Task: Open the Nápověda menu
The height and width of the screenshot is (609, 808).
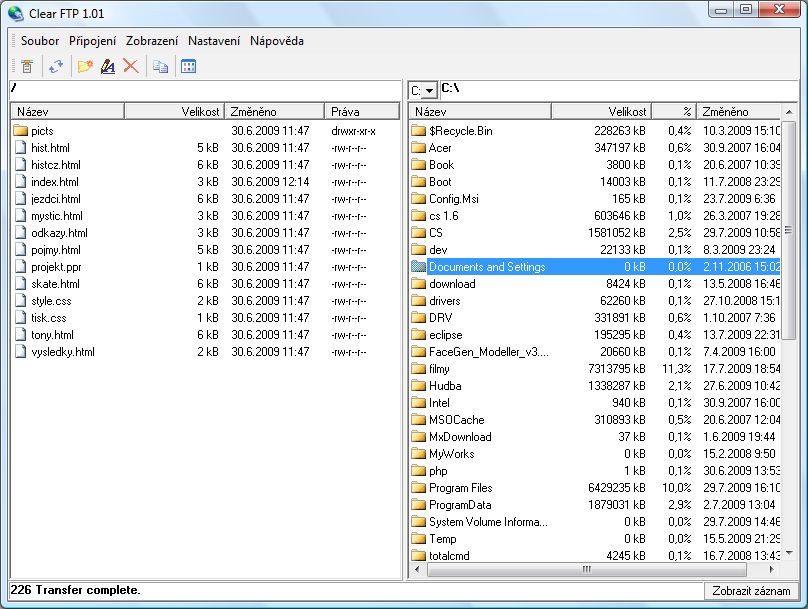Action: [277, 41]
